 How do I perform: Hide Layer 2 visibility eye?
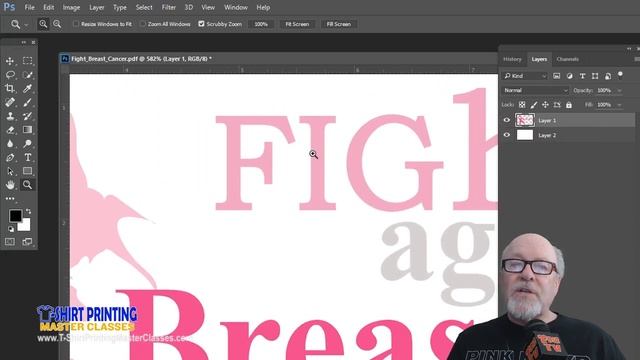coord(507,135)
